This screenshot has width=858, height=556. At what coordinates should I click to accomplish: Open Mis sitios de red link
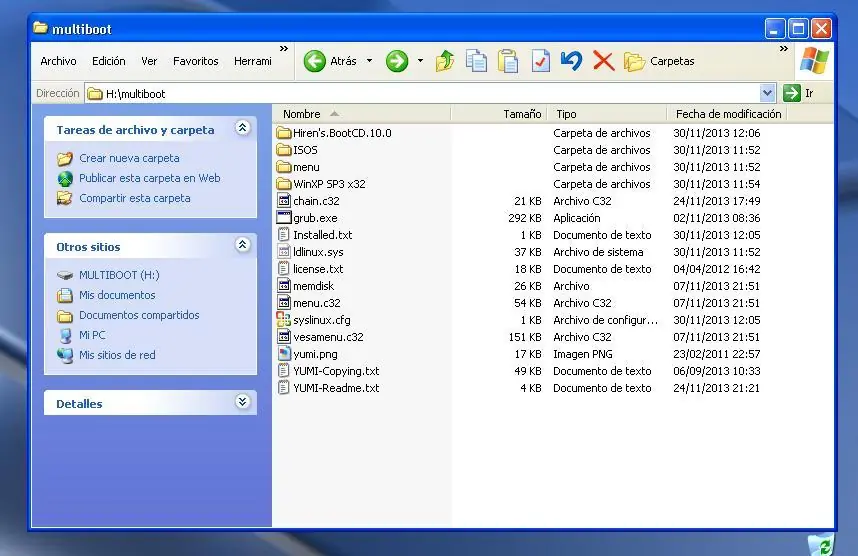[117, 355]
